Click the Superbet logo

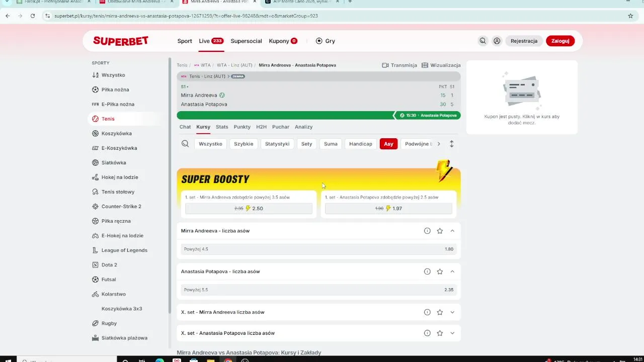[121, 41]
